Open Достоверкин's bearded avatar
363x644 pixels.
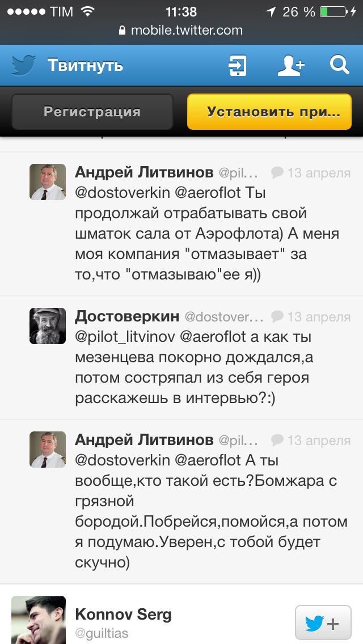click(x=48, y=326)
